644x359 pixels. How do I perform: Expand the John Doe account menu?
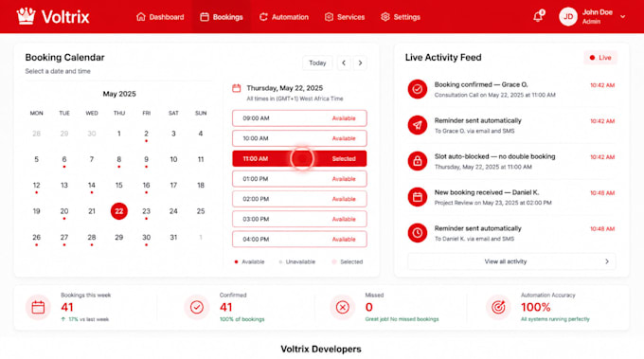(x=622, y=17)
